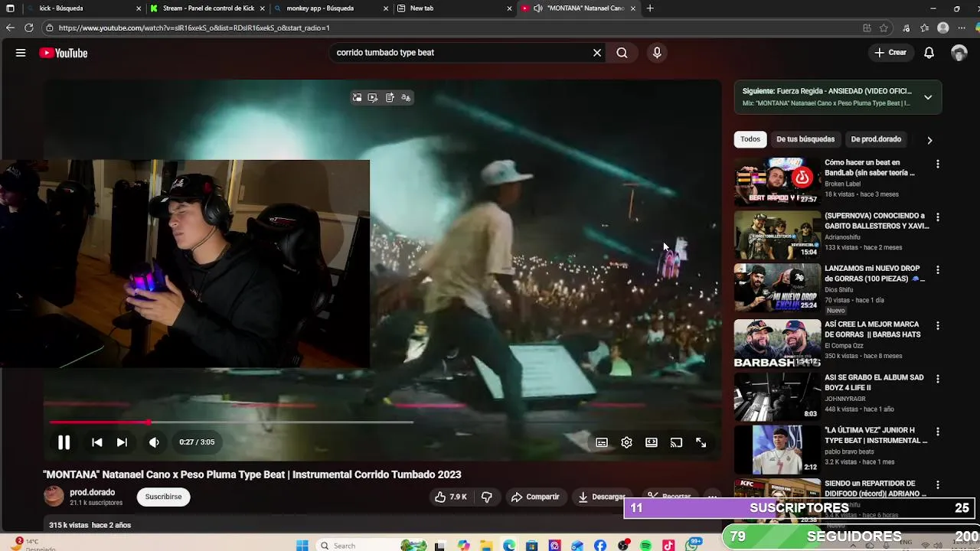Open BARBAS HATS video thumbnail
The height and width of the screenshot is (551, 980).
[777, 344]
